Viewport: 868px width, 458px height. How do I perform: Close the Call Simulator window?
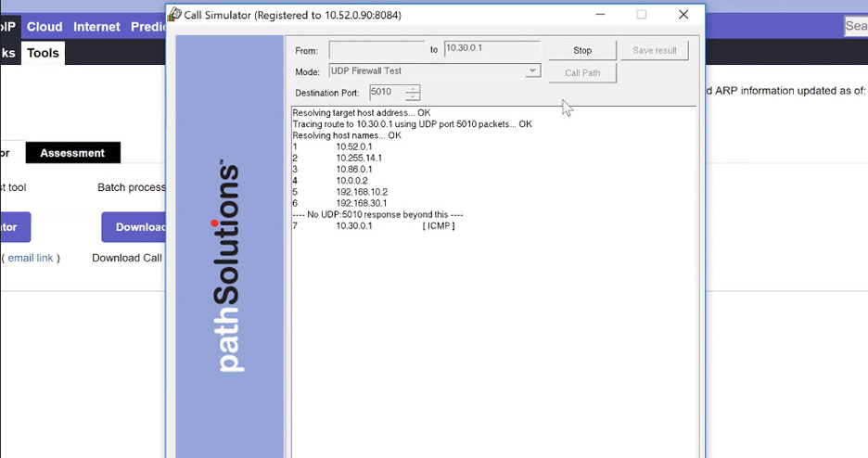coord(683,15)
